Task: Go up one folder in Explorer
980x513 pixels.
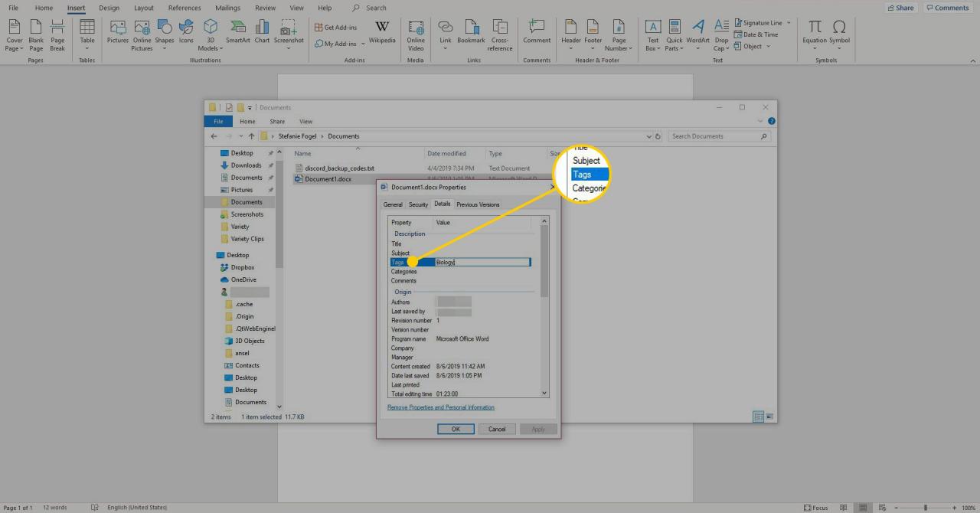Action: point(251,136)
